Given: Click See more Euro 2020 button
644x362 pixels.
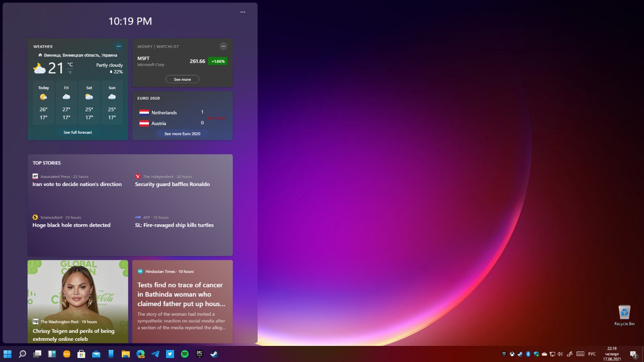Looking at the screenshot, I should [x=182, y=134].
